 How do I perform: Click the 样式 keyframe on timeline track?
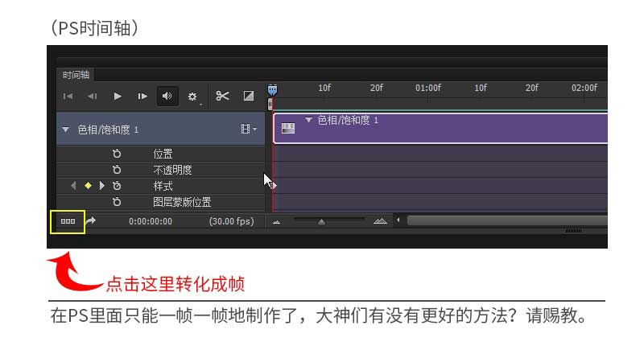[x=274, y=186]
